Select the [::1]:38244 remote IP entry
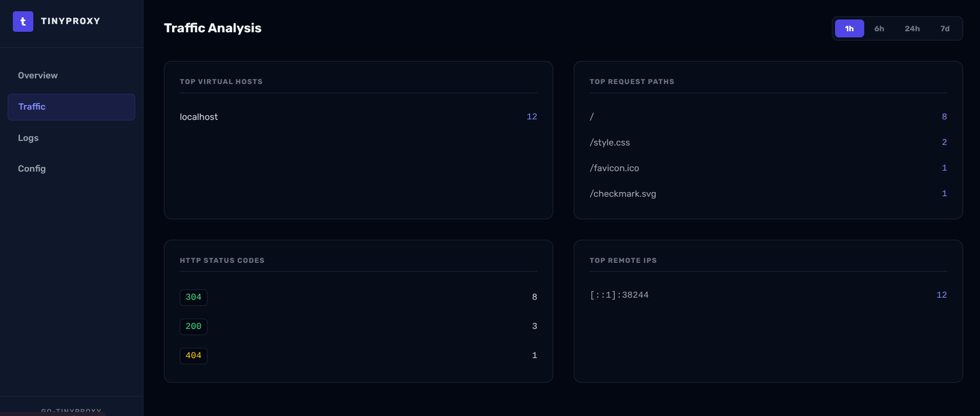The height and width of the screenshot is (416, 980). (619, 295)
